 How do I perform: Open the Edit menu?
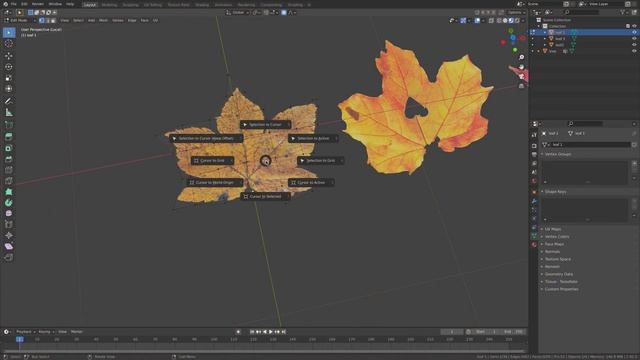(x=24, y=4)
